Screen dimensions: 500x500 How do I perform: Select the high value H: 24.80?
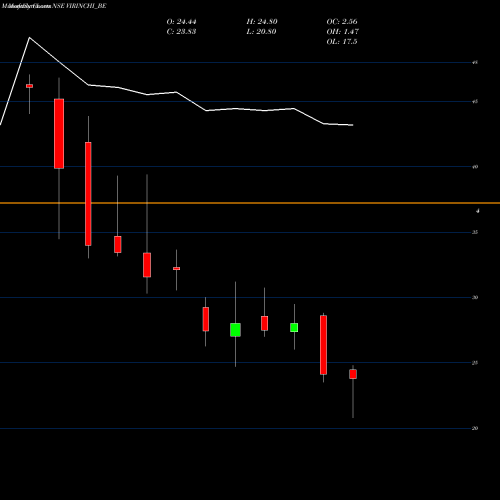(262, 22)
